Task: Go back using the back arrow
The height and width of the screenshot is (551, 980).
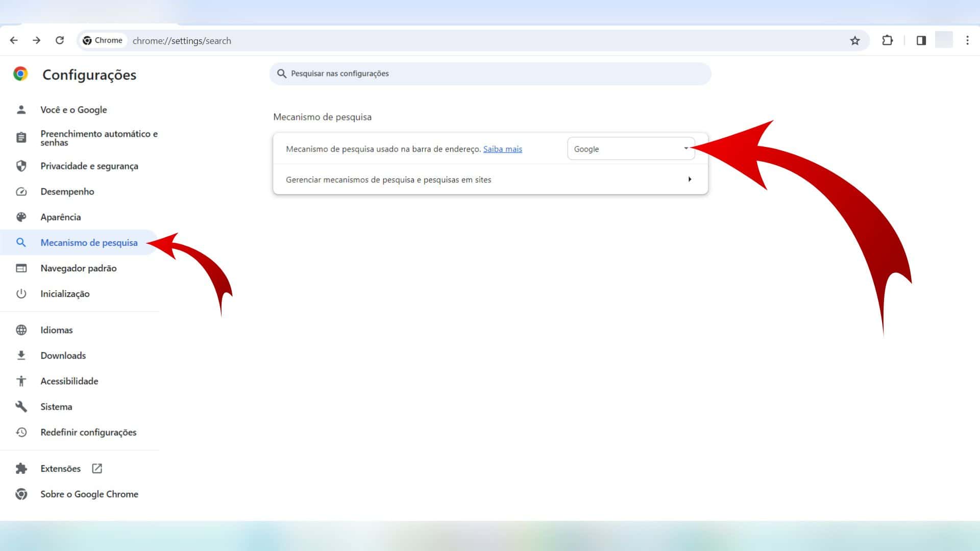Action: [x=14, y=40]
